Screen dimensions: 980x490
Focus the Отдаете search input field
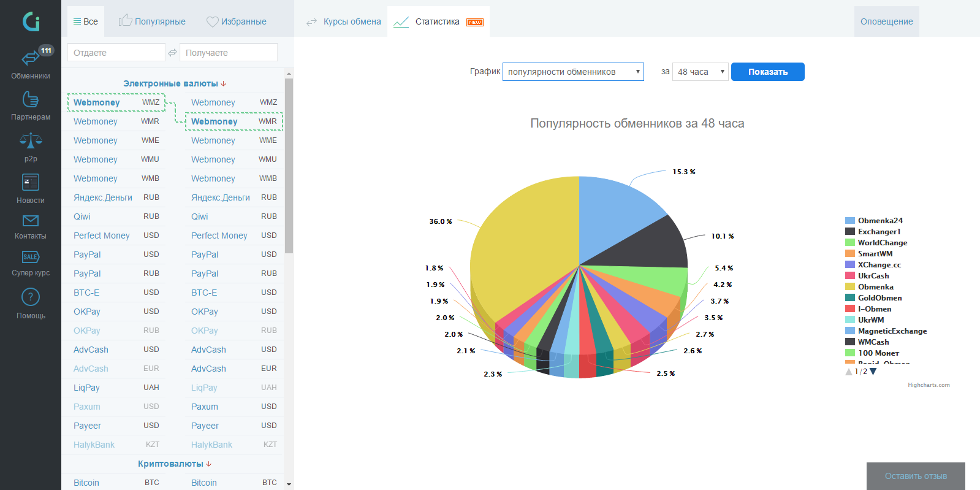(116, 53)
